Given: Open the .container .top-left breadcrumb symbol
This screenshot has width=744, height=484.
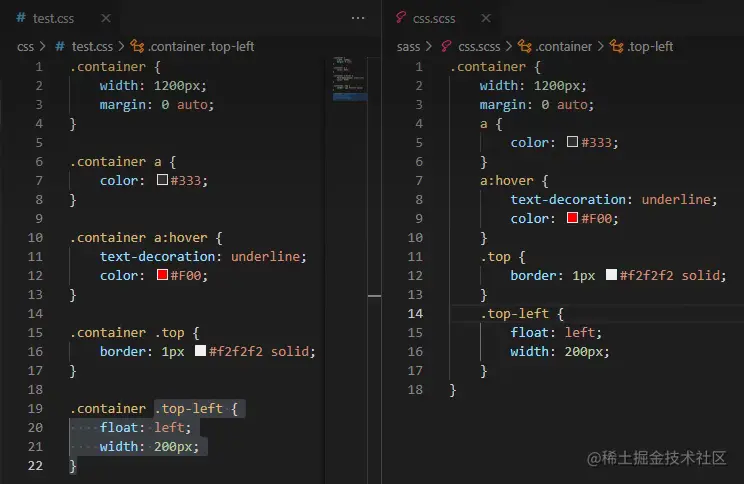Looking at the screenshot, I should (201, 47).
